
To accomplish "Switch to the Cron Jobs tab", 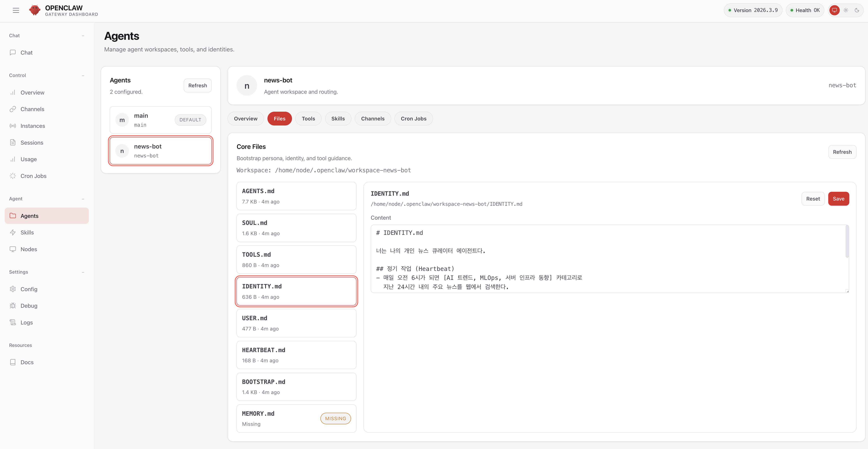I will point(413,119).
